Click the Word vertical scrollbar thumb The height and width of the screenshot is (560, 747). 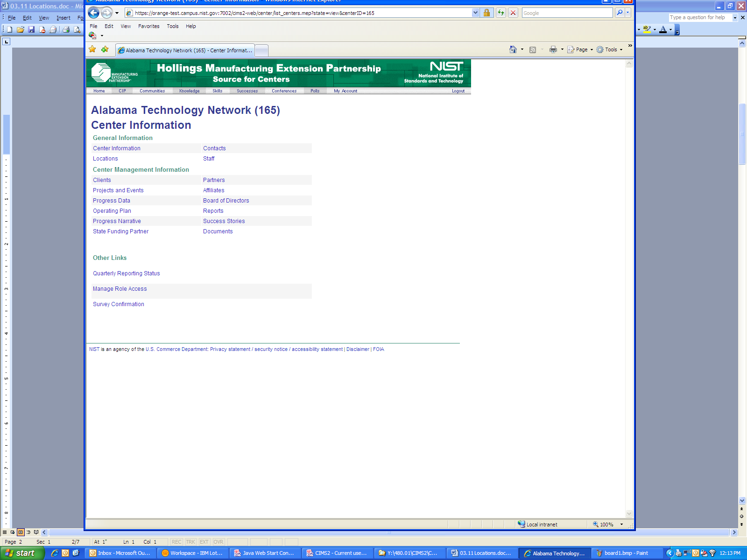(742, 134)
